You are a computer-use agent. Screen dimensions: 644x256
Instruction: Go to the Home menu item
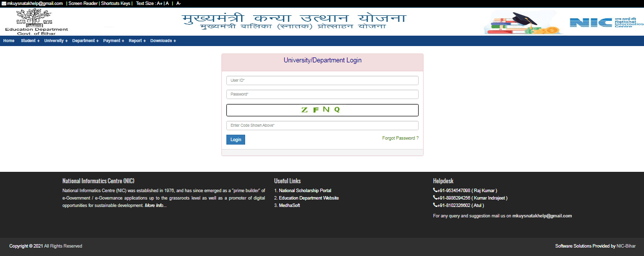(9, 41)
